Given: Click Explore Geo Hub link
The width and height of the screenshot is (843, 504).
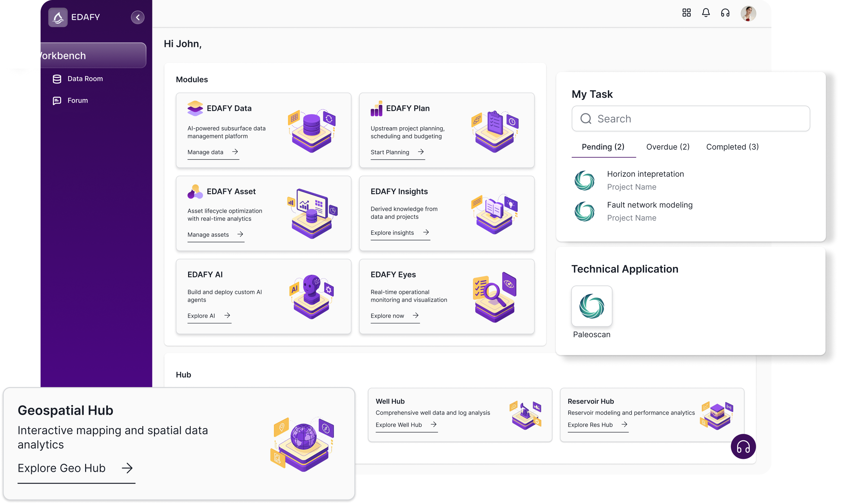Looking at the screenshot, I should pos(61,468).
